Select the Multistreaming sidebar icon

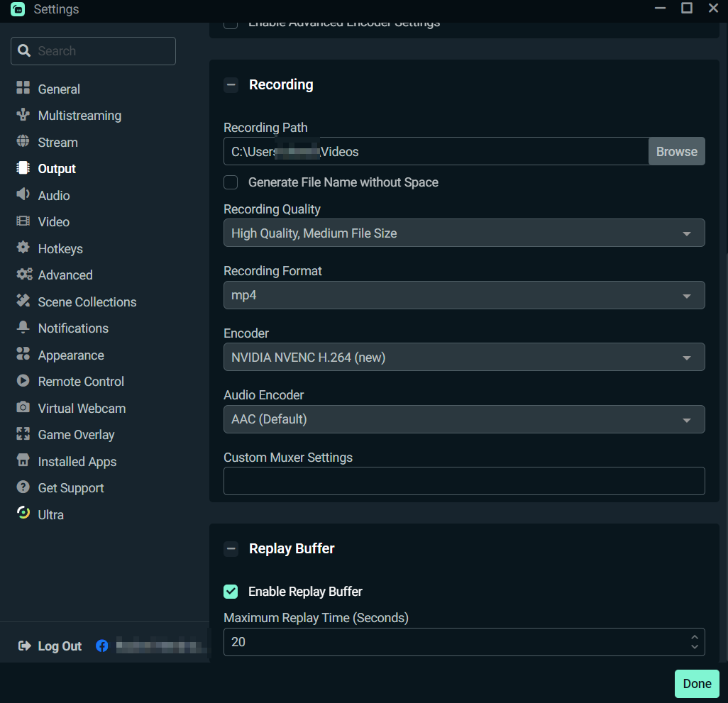tap(22, 115)
